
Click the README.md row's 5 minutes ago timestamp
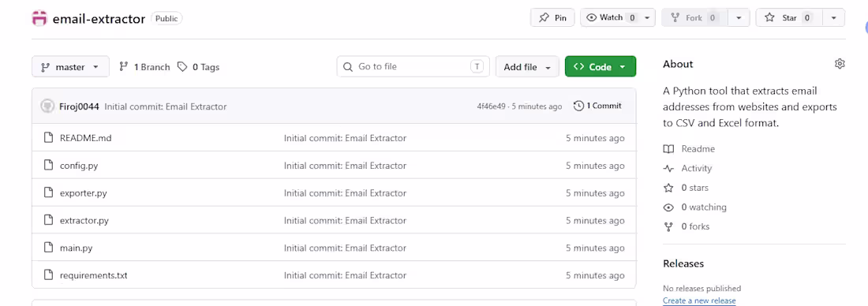point(595,138)
